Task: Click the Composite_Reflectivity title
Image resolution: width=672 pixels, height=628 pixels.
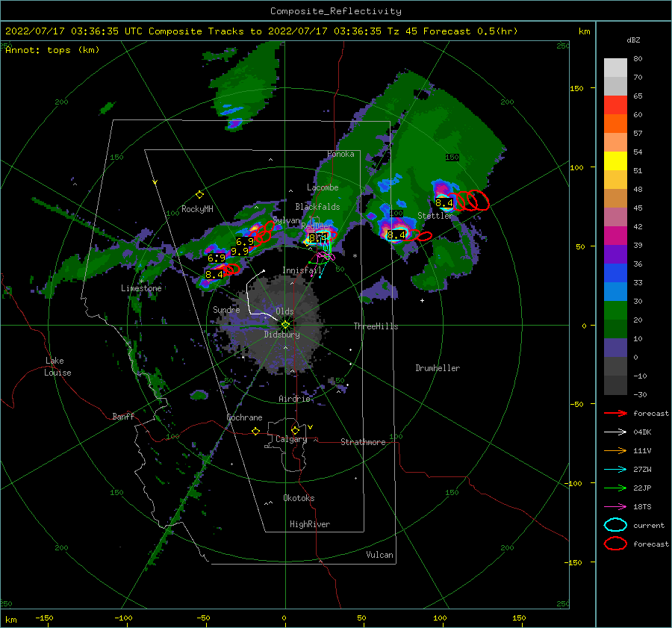Action: tap(336, 11)
